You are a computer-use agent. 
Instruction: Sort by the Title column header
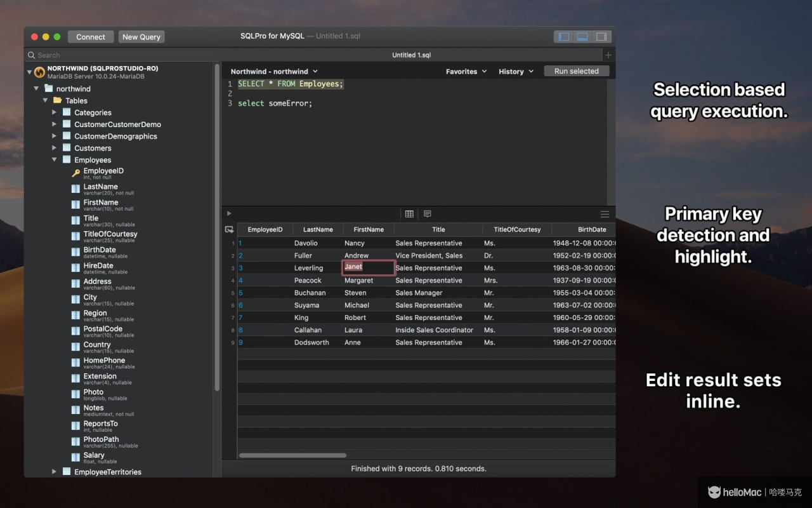(x=438, y=229)
